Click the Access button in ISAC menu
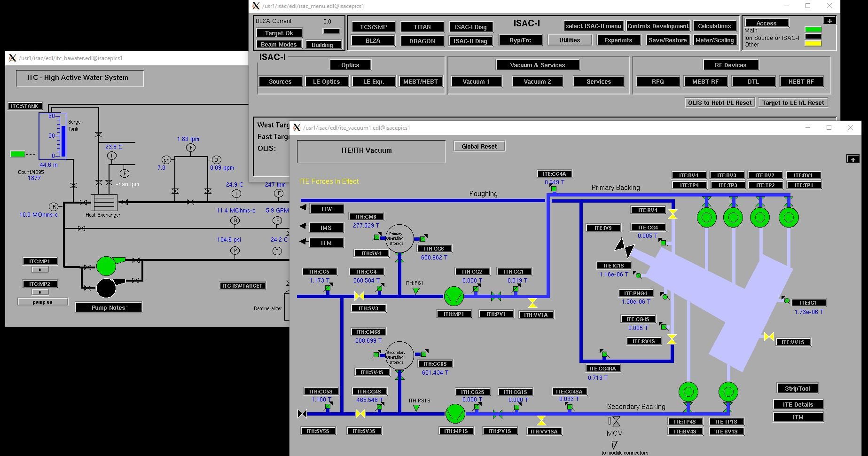The width and height of the screenshot is (868, 456). pyautogui.click(x=766, y=23)
